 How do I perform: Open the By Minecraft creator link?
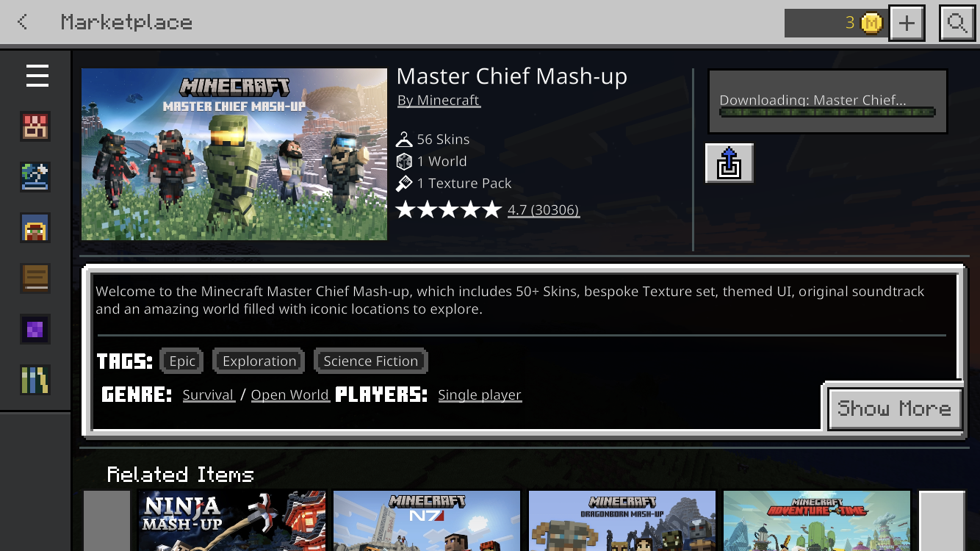tap(439, 101)
